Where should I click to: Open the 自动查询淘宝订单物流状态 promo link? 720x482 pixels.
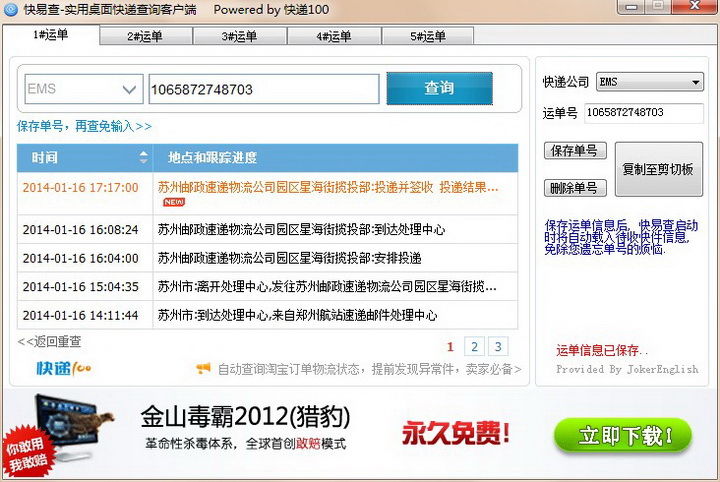click(369, 369)
